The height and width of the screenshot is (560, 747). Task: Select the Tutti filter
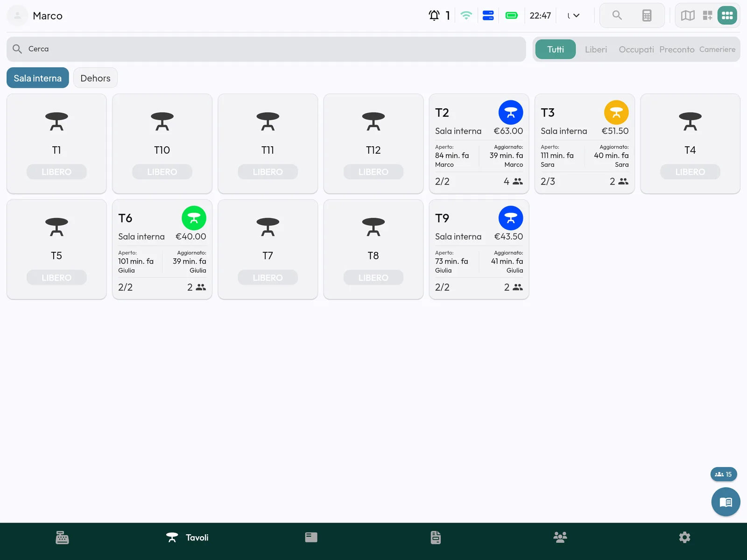[556, 50]
